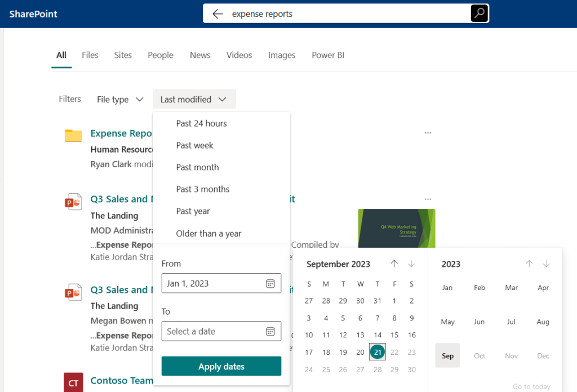
Task: Choose Sep in the month picker
Action: pos(447,355)
